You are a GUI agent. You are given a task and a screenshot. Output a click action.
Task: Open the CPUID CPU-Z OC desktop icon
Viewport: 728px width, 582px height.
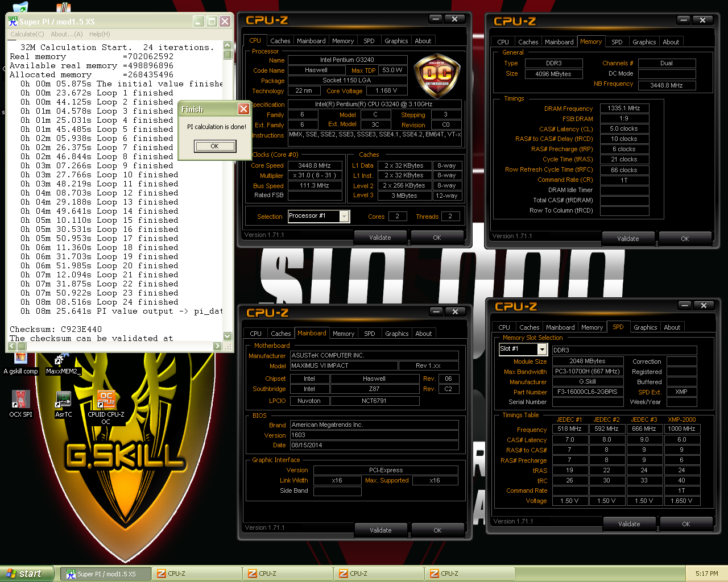pos(106,407)
